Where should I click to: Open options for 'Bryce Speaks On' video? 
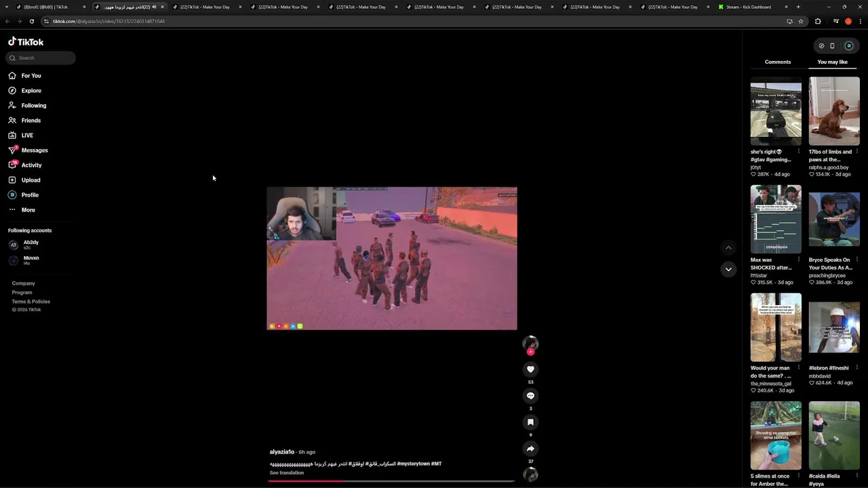tap(856, 260)
